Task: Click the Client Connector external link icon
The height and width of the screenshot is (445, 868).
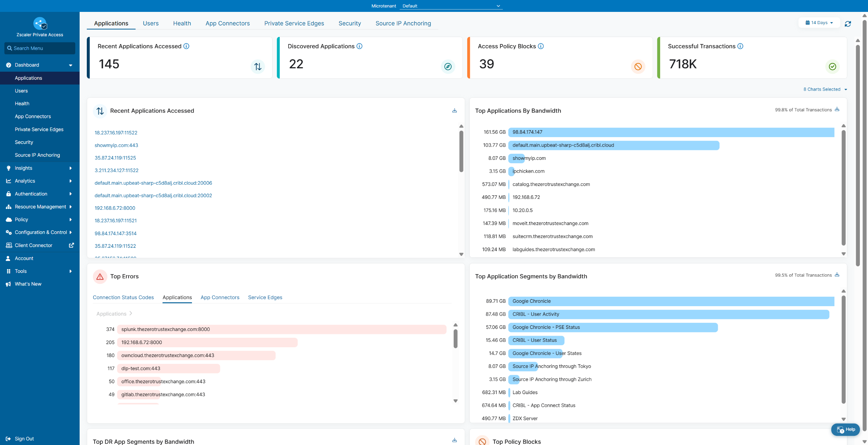Action: point(71,245)
